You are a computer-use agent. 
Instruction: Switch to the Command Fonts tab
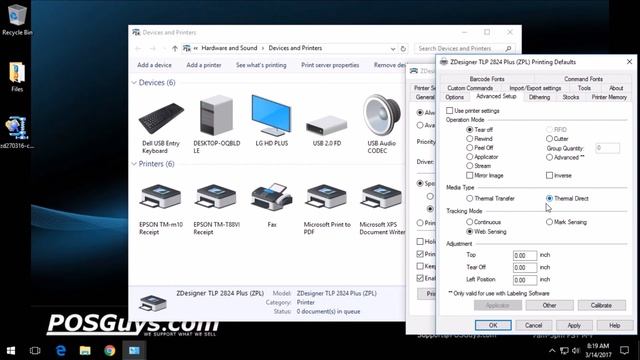click(x=583, y=79)
